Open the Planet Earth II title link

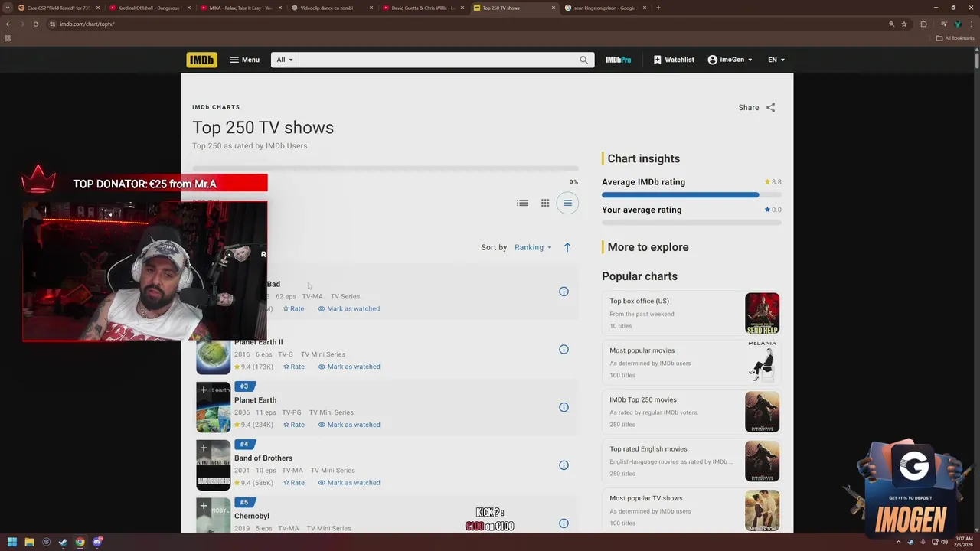tap(259, 342)
